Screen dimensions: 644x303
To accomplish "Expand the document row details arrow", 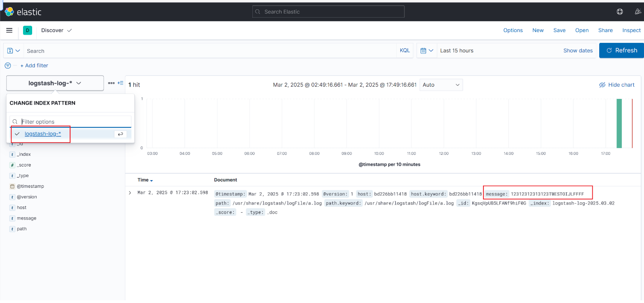I will tap(130, 193).
